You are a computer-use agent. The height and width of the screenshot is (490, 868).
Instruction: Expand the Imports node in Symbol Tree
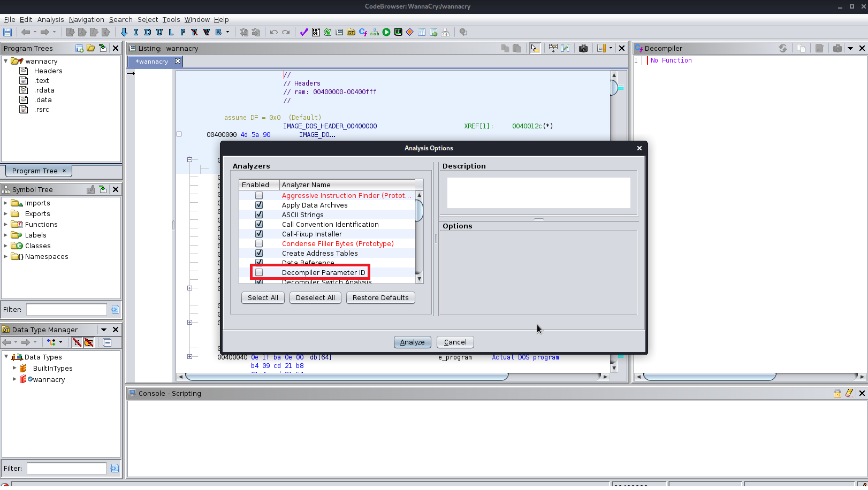tap(5, 203)
